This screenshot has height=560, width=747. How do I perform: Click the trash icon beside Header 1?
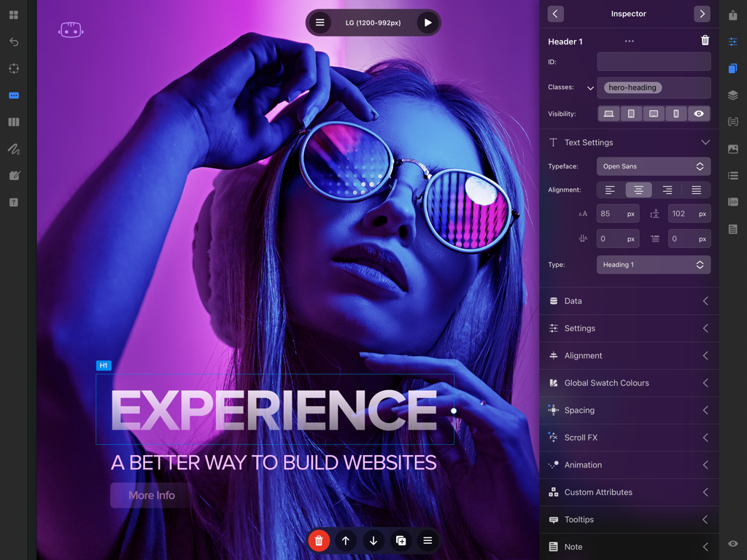(x=705, y=41)
